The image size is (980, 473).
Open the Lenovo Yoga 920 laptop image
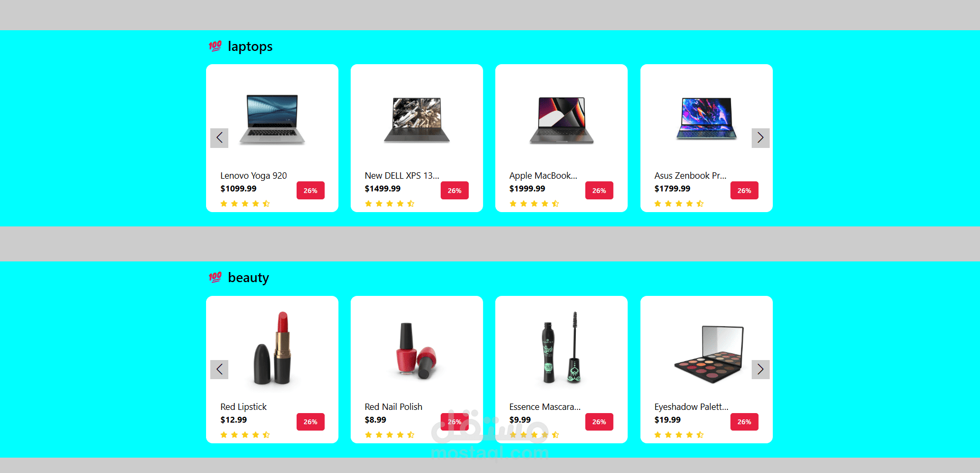[272, 119]
